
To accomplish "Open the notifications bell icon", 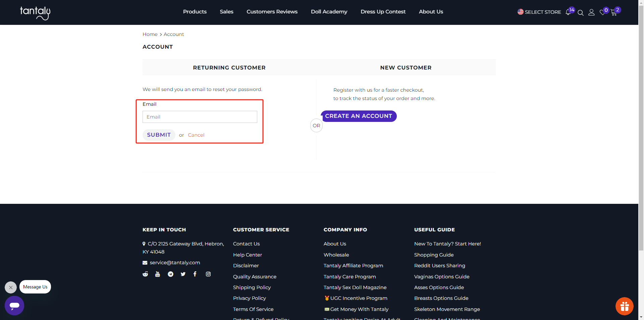I will [x=568, y=12].
